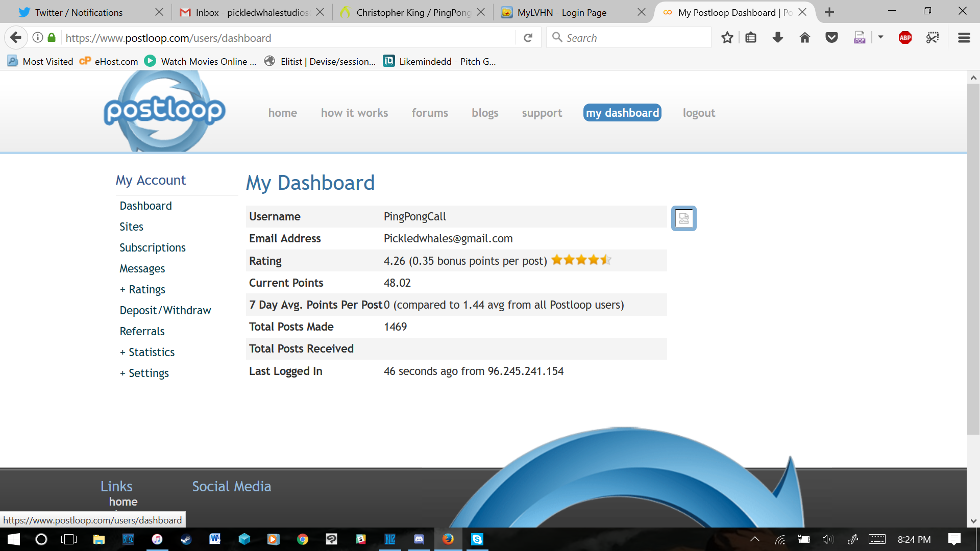Open the Likemindedd Pitch bookmark
This screenshot has width=980, height=551.
pos(439,61)
